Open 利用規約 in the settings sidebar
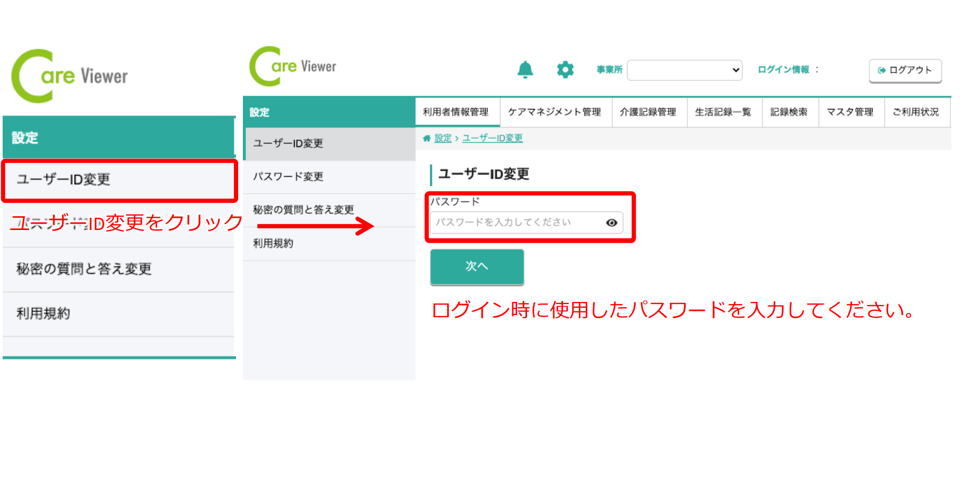This screenshot has width=980, height=478. click(273, 243)
